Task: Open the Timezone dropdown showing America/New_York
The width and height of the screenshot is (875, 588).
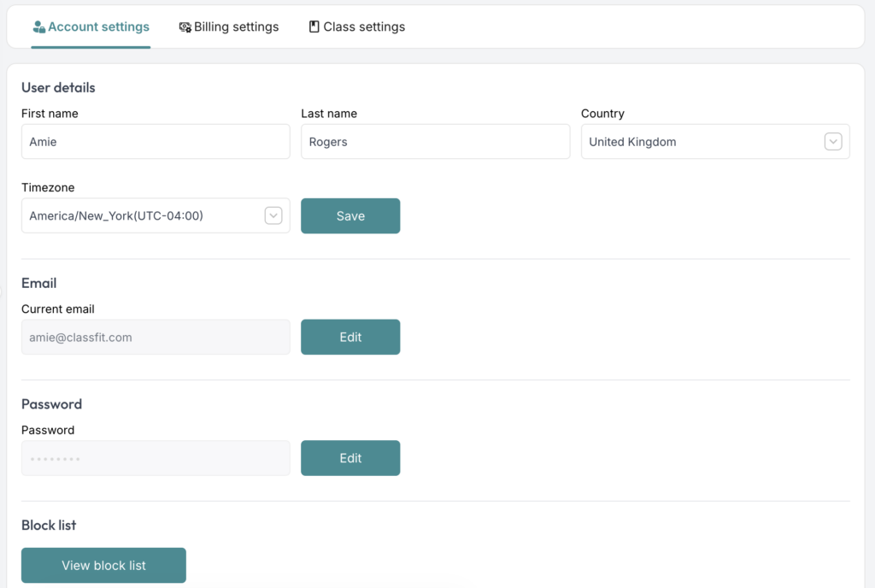Action: click(x=156, y=215)
